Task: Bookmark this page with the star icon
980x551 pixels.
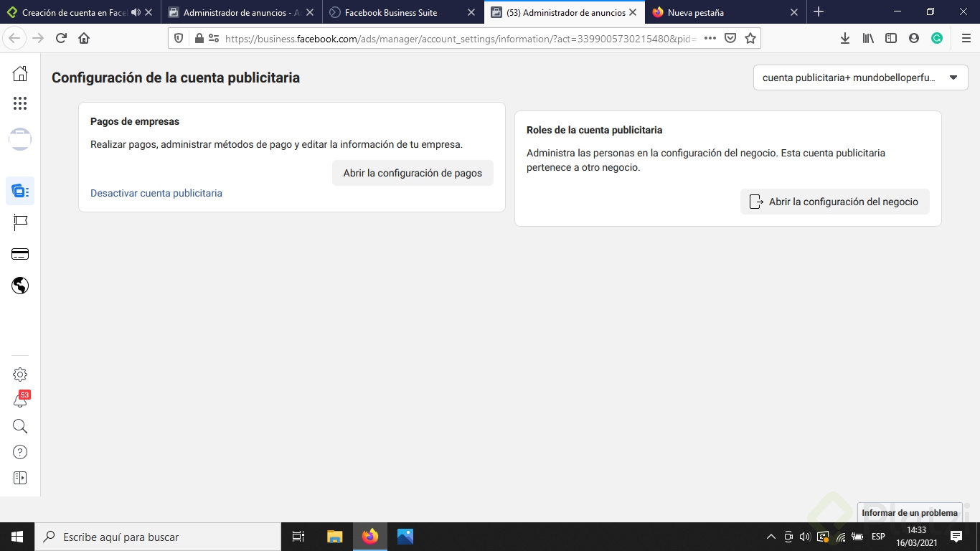Action: click(750, 38)
